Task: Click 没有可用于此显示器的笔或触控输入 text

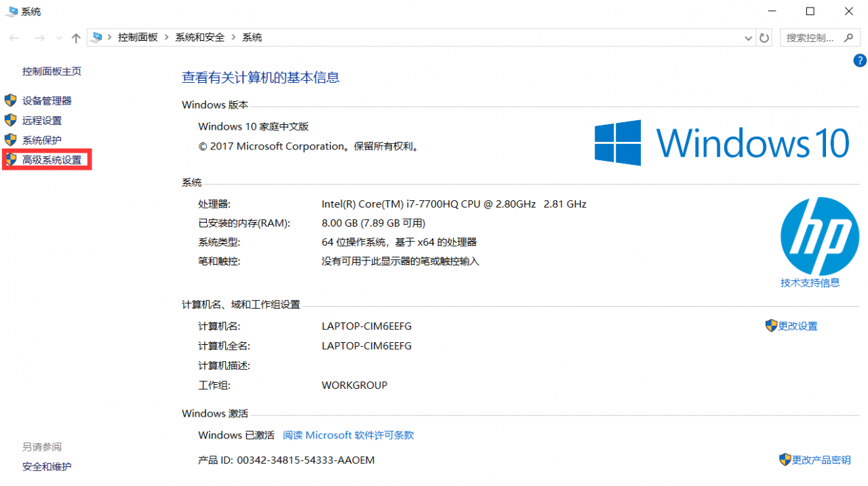Action: click(400, 261)
